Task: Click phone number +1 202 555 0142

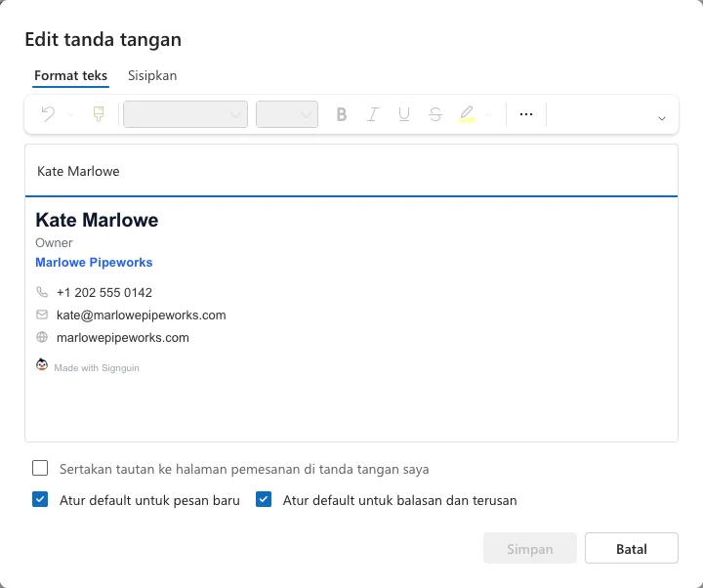Action: (x=104, y=292)
